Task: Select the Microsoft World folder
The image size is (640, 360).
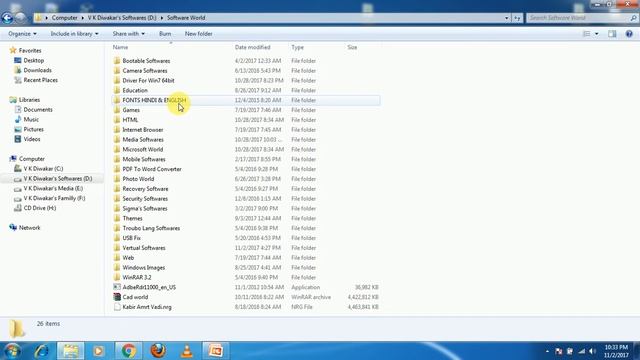Action: point(142,149)
